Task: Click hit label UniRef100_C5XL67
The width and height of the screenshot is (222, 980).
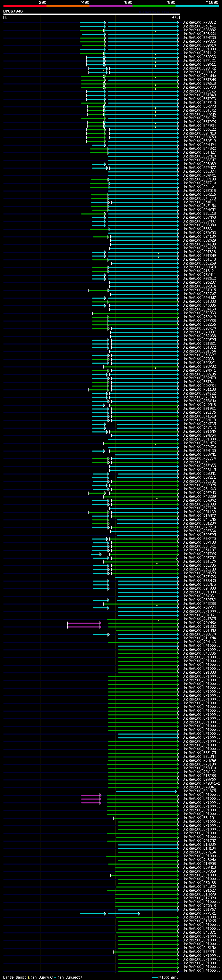Action: pyautogui.click(x=199, y=118)
